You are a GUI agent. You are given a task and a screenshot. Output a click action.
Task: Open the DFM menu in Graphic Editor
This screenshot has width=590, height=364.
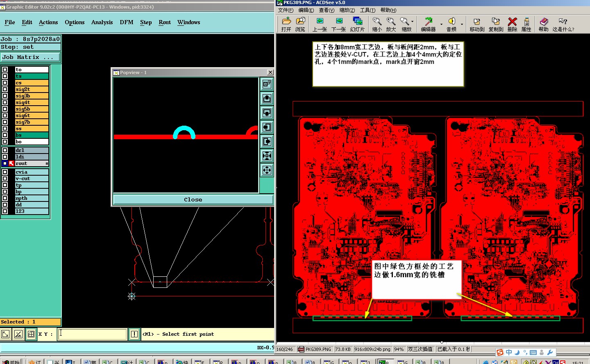[x=127, y=22]
